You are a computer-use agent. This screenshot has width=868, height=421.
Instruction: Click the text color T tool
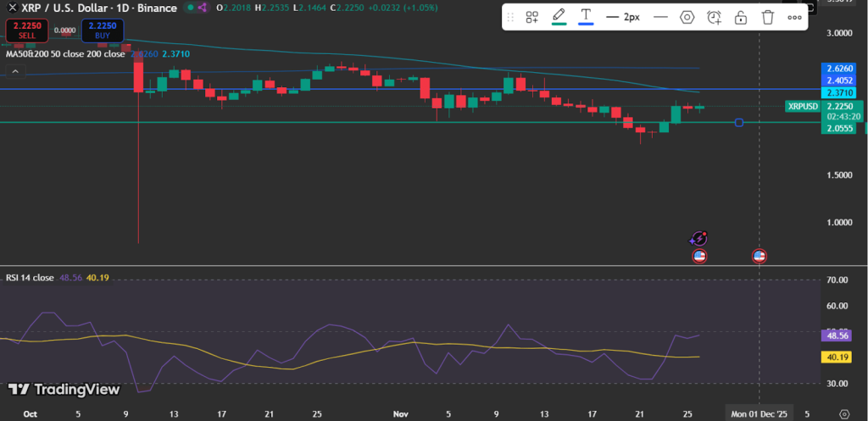585,17
